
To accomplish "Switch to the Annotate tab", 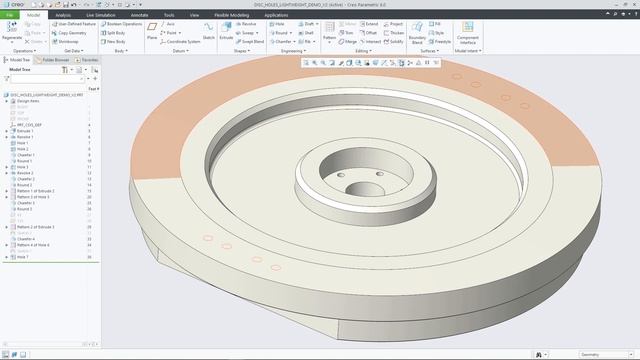I will coord(139,15).
